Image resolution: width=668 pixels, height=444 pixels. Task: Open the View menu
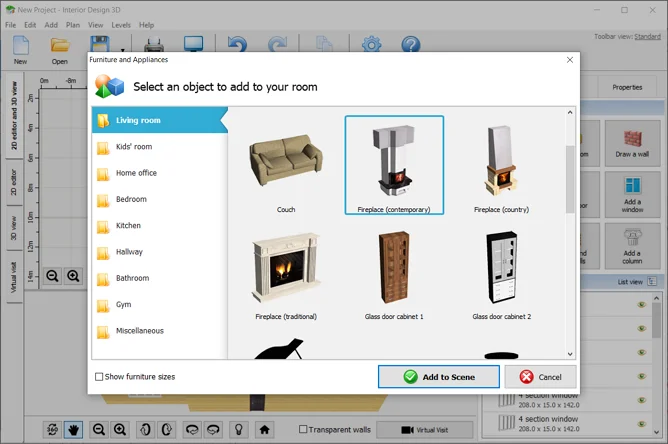tap(95, 25)
